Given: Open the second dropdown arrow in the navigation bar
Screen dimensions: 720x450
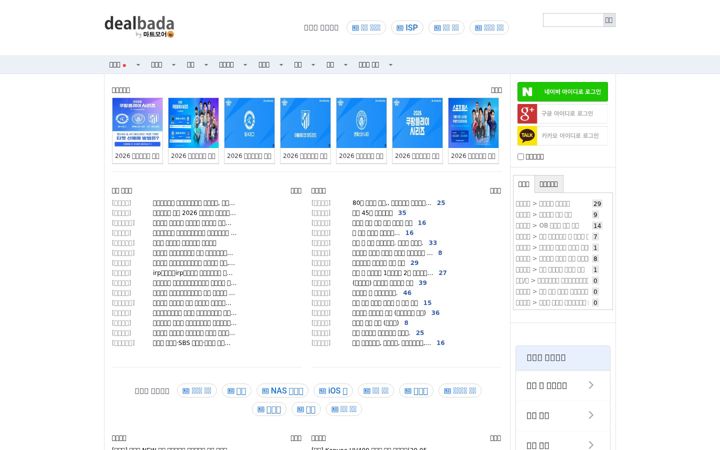Looking at the screenshot, I should pos(174,65).
